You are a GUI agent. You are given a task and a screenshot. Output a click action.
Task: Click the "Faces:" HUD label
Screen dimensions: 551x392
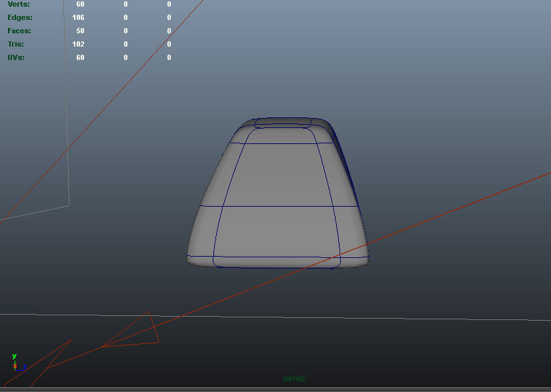19,31
